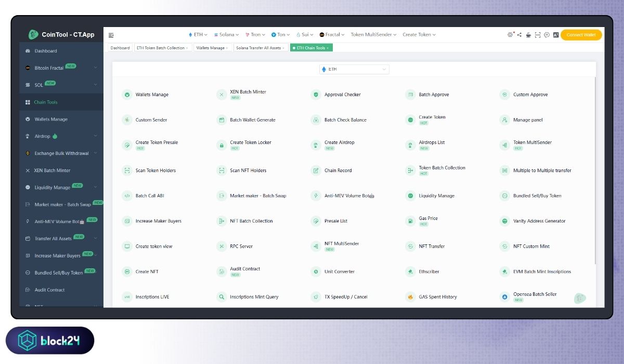Viewport: 624px width, 364px height.
Task: Click the Create Token Locker lock icon
Action: coord(222,145)
